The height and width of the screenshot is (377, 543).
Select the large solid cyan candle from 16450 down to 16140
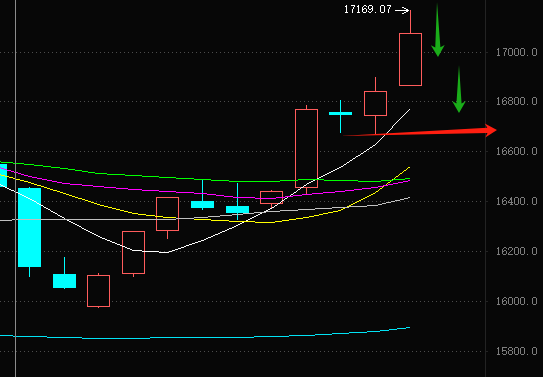pyautogui.click(x=29, y=227)
